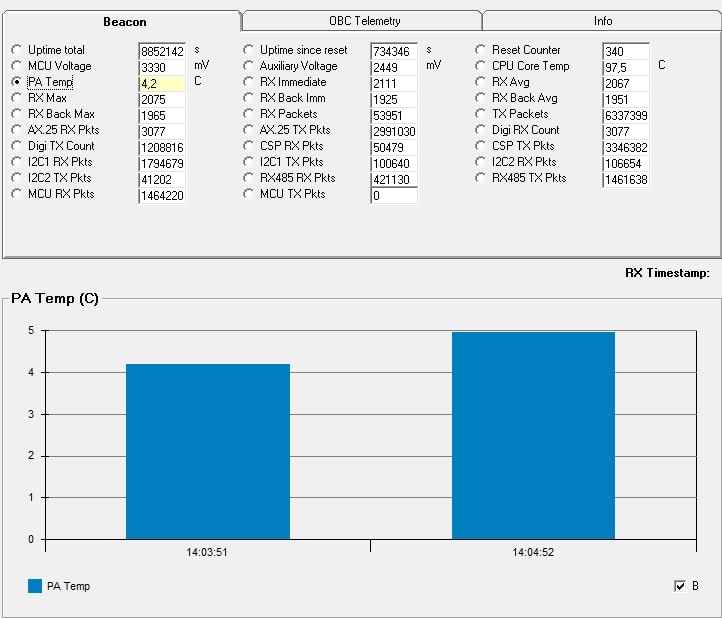The height and width of the screenshot is (619, 722).
Task: Choose Auxiliary Voltage radio option
Action: pos(249,66)
